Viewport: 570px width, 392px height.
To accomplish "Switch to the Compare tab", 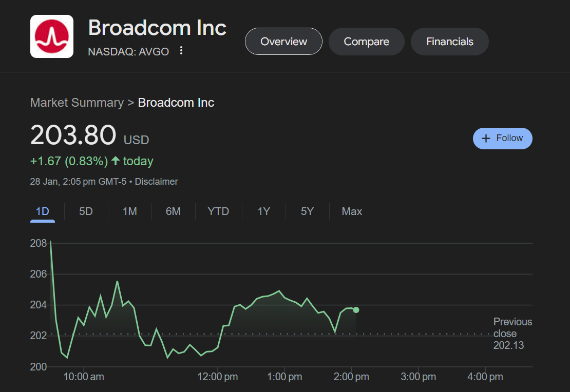I will (367, 42).
